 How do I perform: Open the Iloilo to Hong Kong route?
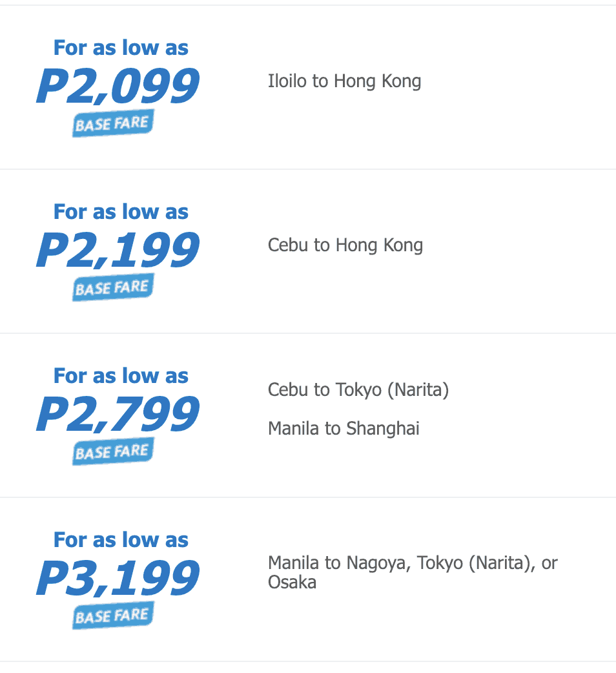pyautogui.click(x=344, y=81)
